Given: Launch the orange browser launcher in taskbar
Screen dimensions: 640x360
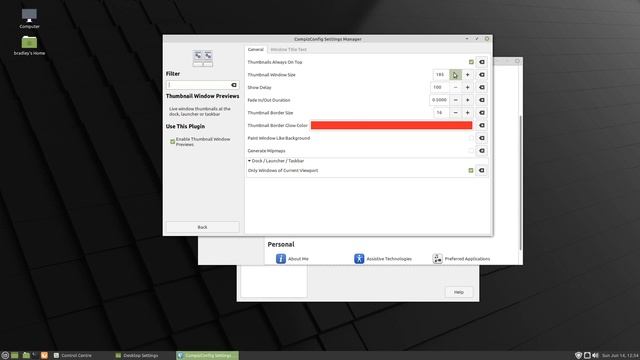Looking at the screenshot, I should click(44, 356).
